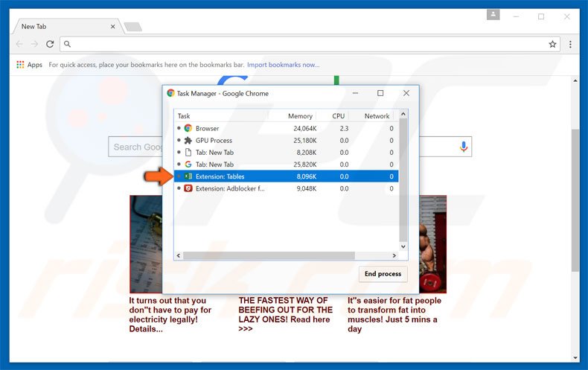This screenshot has height=370, width=588.
Task: Click the page vertical scrollbar thumb
Action: point(575,200)
